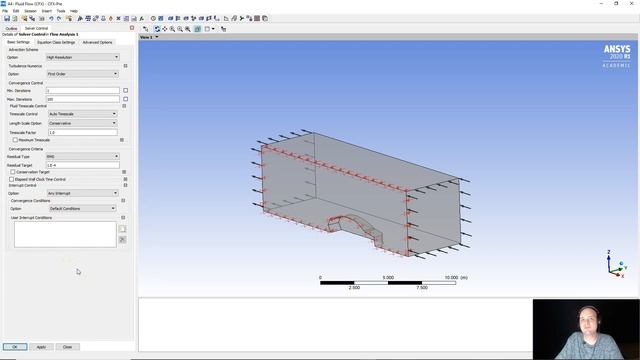Click the delete item icon beside User Interrupt list
The image size is (640, 360).
point(122,240)
